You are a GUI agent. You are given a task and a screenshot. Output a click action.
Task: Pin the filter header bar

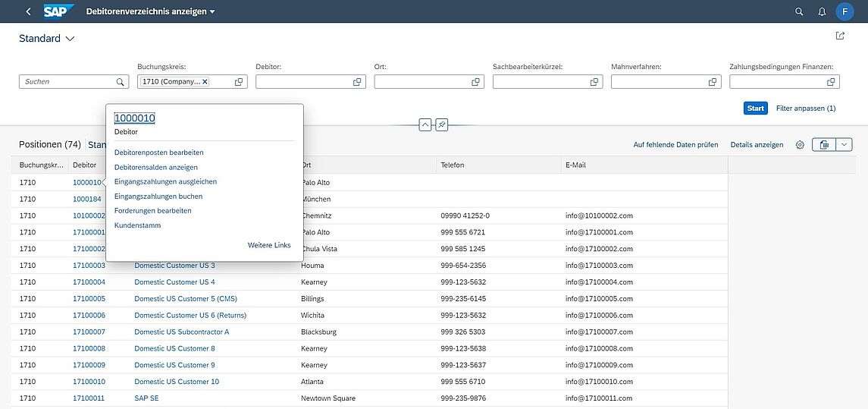tap(441, 124)
